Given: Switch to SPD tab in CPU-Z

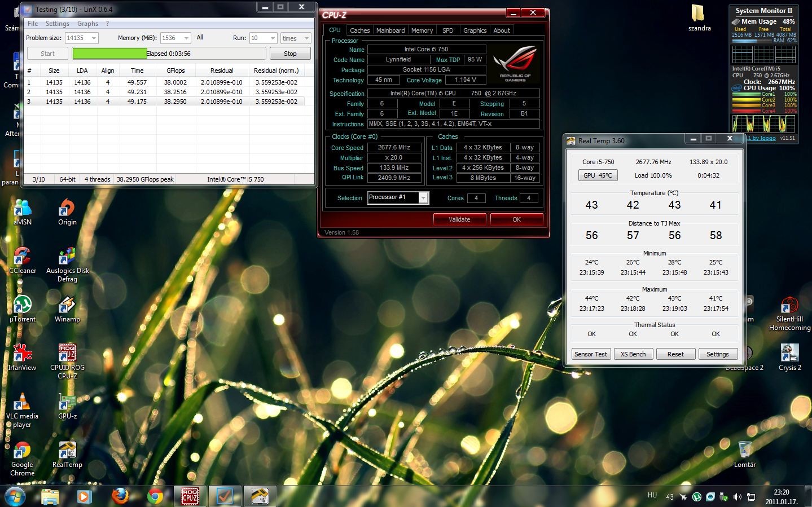Looking at the screenshot, I should pos(448,30).
